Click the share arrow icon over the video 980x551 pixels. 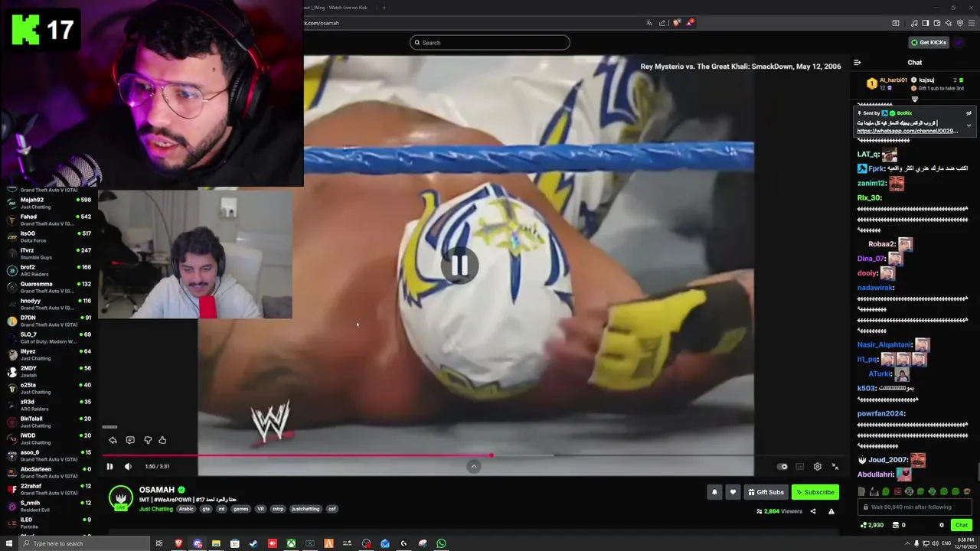pos(113,440)
